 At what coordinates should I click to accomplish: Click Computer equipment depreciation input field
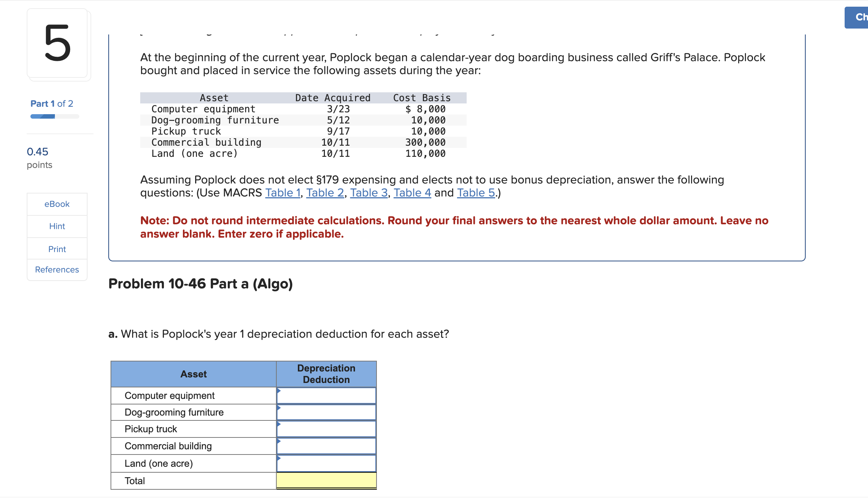coord(326,396)
